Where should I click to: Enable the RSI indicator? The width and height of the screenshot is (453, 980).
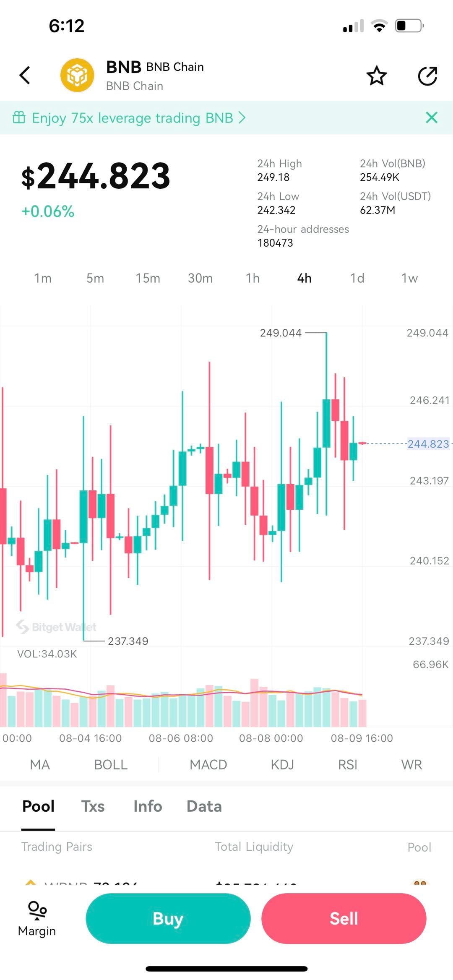point(348,764)
